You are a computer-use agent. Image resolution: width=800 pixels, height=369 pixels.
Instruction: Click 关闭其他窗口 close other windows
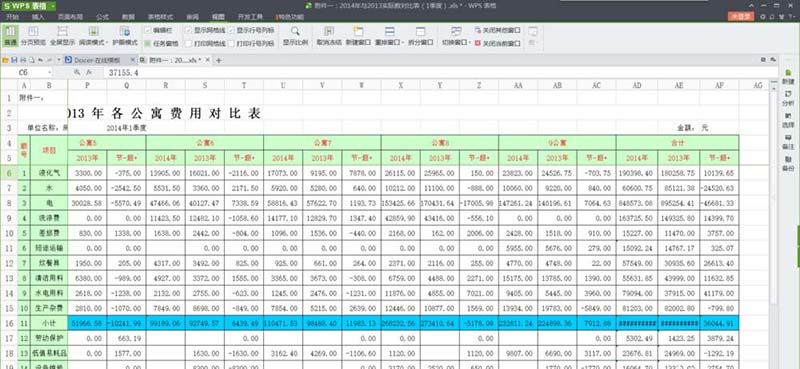497,30
